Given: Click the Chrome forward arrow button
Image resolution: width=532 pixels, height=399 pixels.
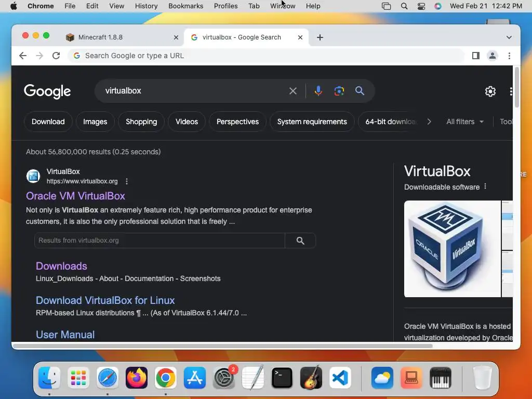Looking at the screenshot, I should click(39, 56).
